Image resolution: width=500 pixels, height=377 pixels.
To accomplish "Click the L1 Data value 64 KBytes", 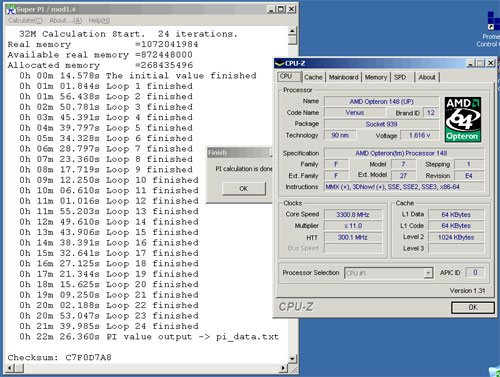I will pyautogui.click(x=456, y=214).
